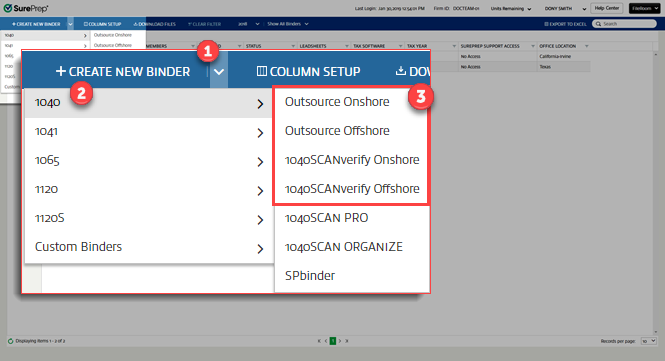The image size is (665, 361).
Task: Click Column Setup in the enlarged callout
Action: coord(308,72)
